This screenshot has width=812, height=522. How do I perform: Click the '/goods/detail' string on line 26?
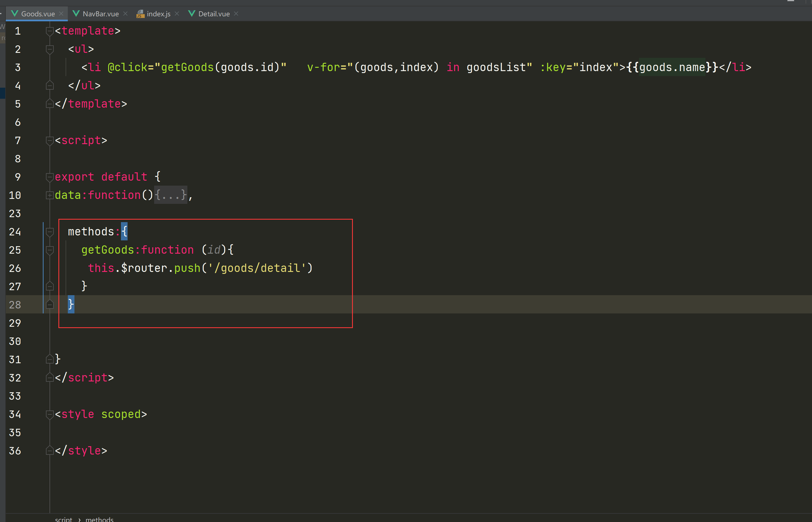pos(257,268)
